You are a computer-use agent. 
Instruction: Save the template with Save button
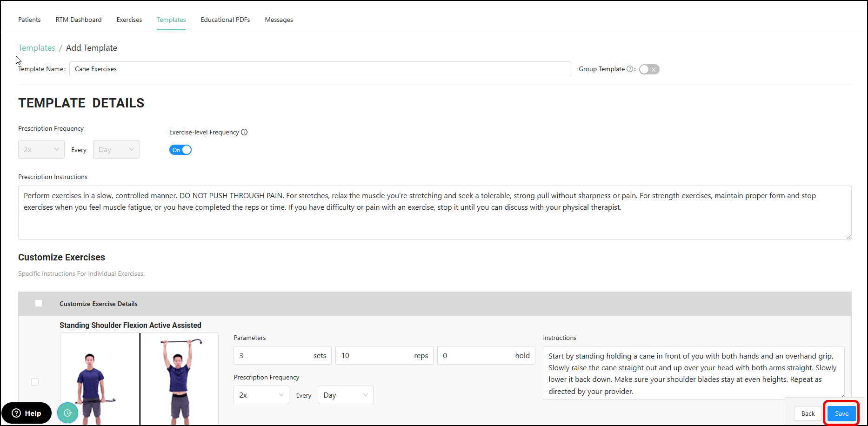841,413
